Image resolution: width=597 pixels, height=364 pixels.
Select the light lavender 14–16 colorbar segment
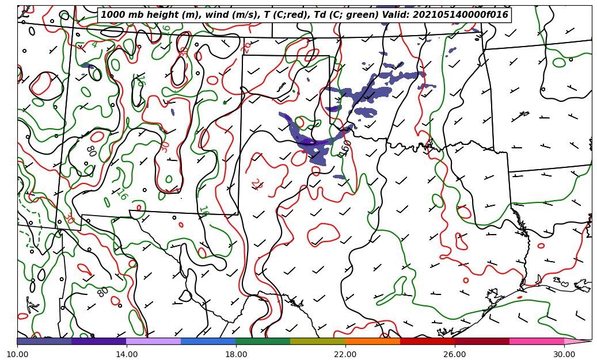[x=154, y=341]
